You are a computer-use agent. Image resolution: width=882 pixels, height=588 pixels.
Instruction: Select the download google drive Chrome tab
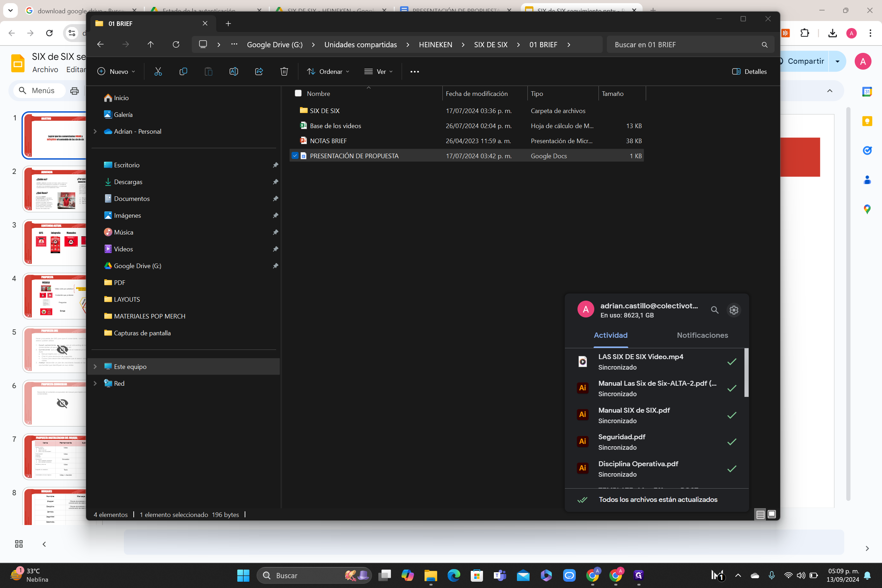[80, 10]
